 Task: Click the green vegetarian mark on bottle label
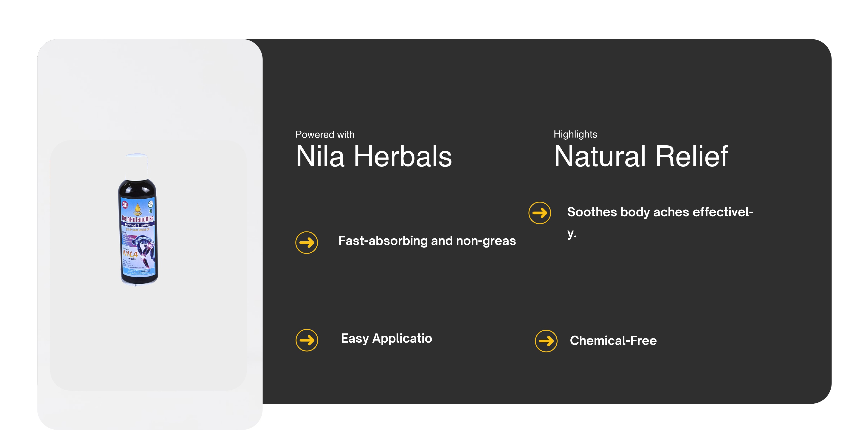click(x=150, y=211)
